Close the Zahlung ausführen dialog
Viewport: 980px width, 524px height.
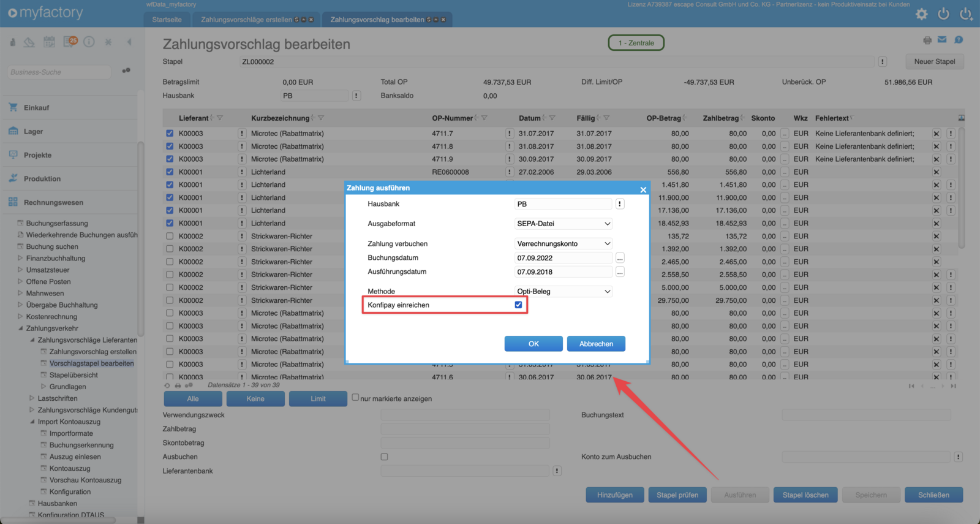click(643, 190)
